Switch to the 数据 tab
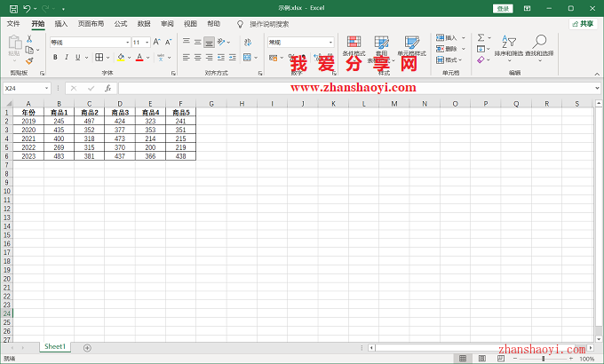The image size is (604, 364). coord(144,24)
